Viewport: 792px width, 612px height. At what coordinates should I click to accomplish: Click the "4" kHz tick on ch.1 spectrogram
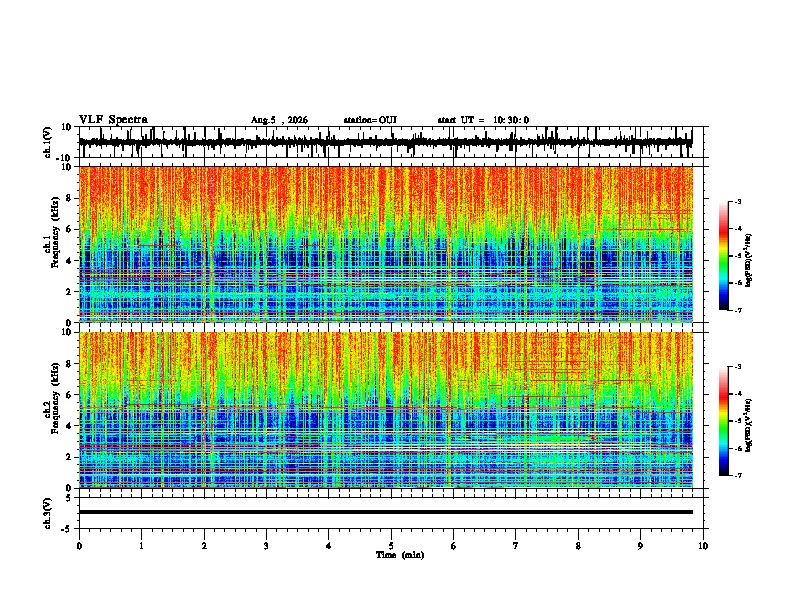[70, 261]
